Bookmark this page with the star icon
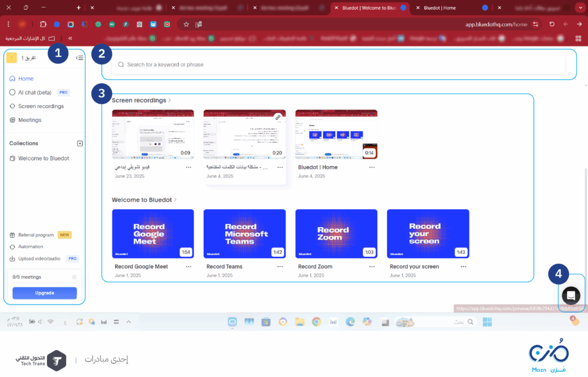 pyautogui.click(x=187, y=24)
